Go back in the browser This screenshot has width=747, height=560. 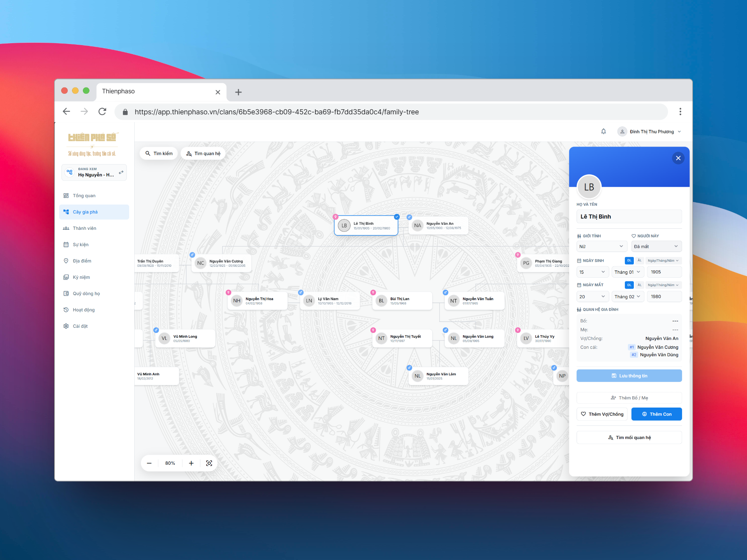pos(67,112)
